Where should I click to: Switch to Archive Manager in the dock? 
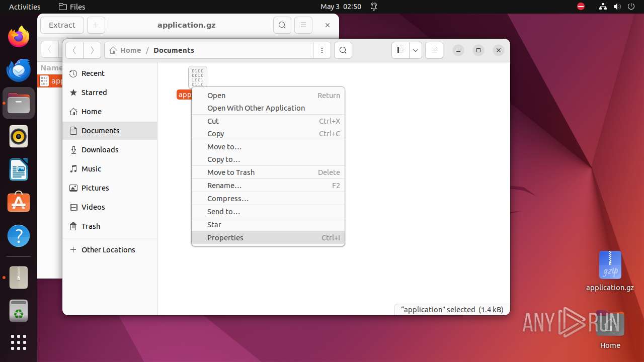pos(19,277)
